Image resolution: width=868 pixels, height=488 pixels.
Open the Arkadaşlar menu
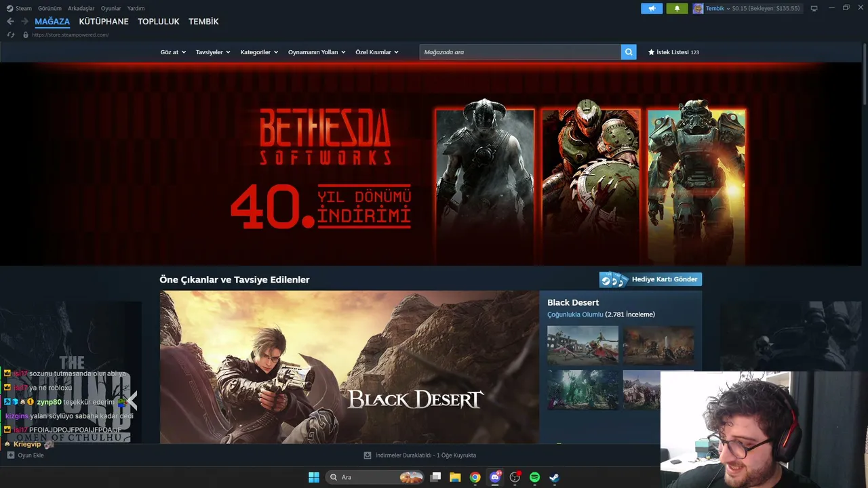tap(81, 9)
